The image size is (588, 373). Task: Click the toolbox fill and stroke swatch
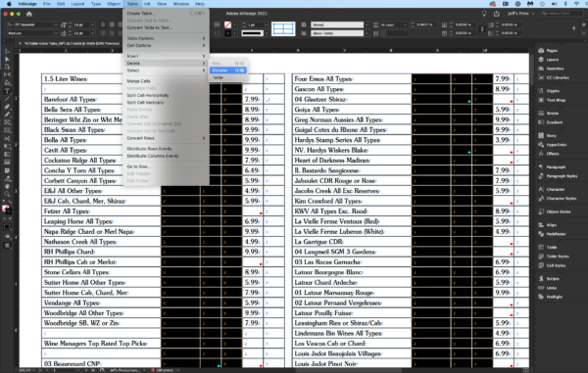coord(7,210)
